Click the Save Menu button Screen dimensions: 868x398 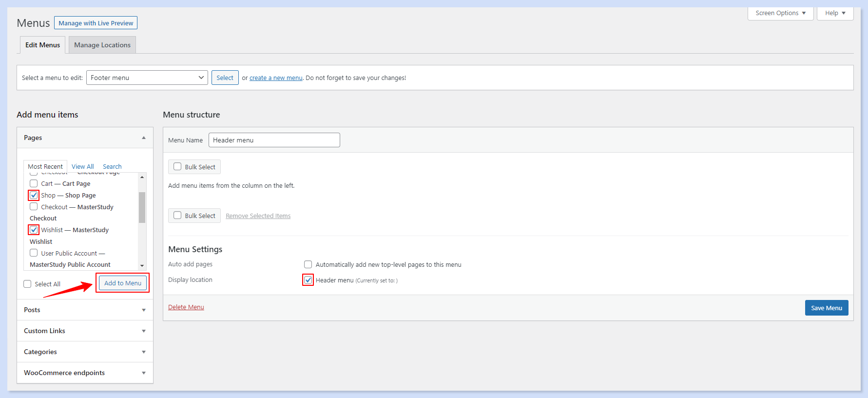point(826,308)
